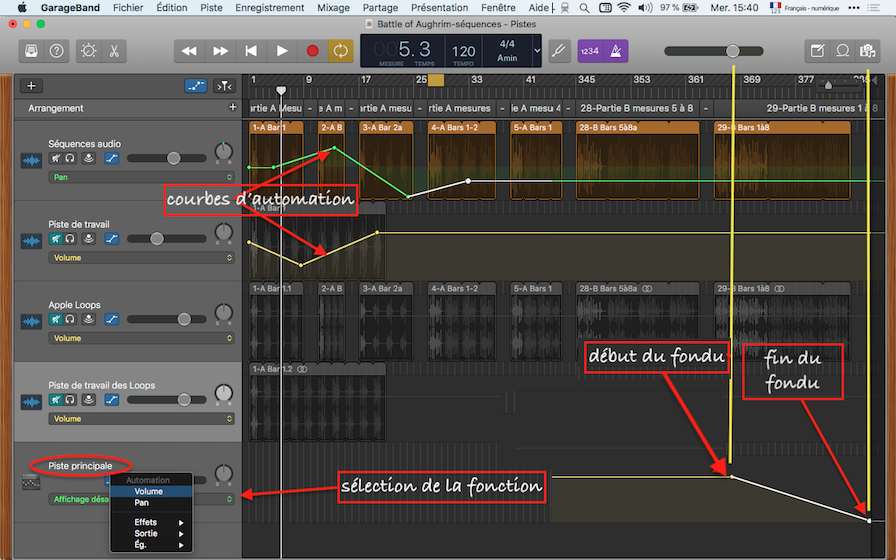Click the Wi-Fi icon in menu bar
Image resolution: width=896 pixels, height=560 pixels.
click(x=624, y=7)
